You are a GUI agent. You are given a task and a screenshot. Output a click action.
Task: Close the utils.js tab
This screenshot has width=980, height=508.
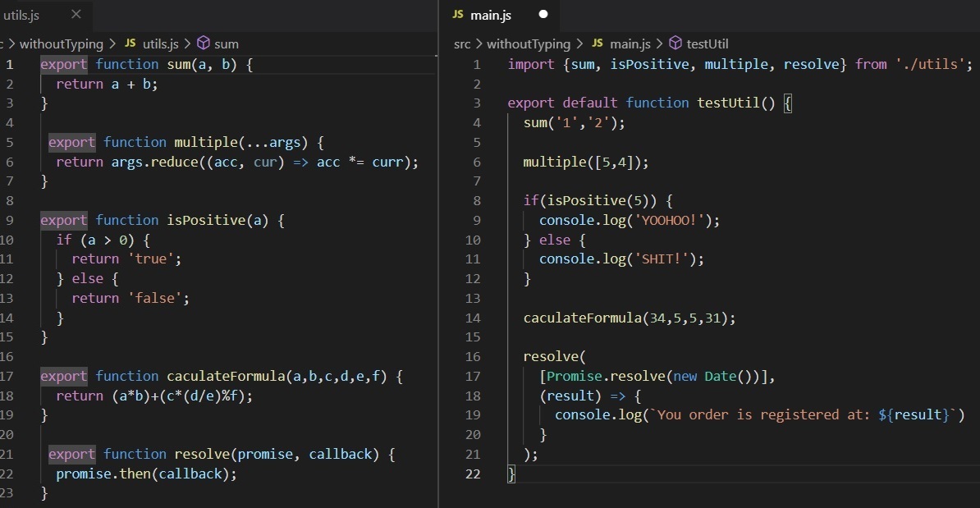[x=77, y=14]
